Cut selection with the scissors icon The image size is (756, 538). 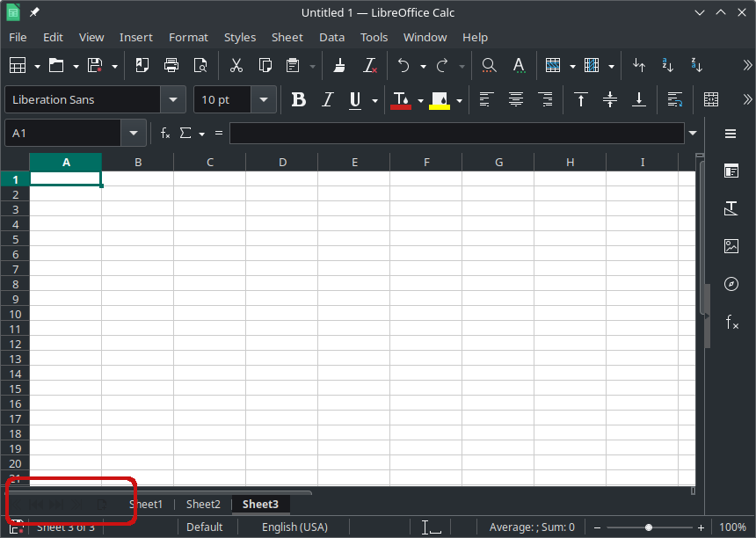236,65
